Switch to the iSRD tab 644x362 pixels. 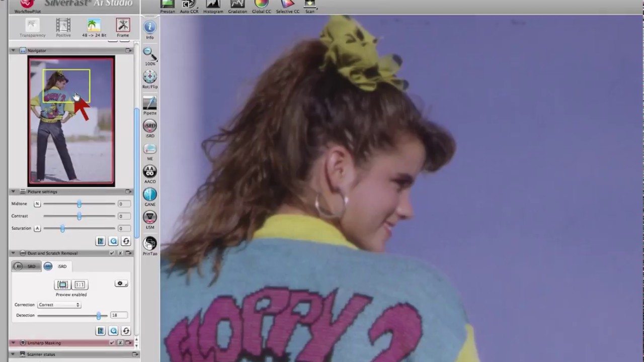point(56,266)
